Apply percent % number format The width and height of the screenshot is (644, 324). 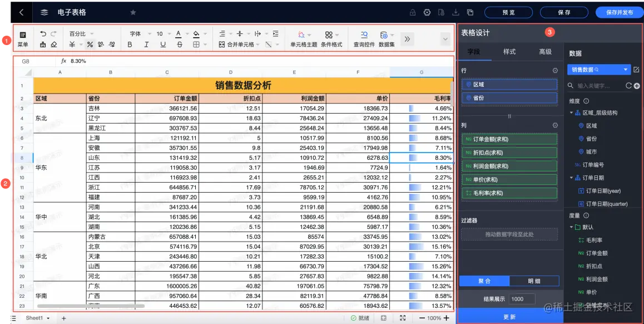(90, 45)
